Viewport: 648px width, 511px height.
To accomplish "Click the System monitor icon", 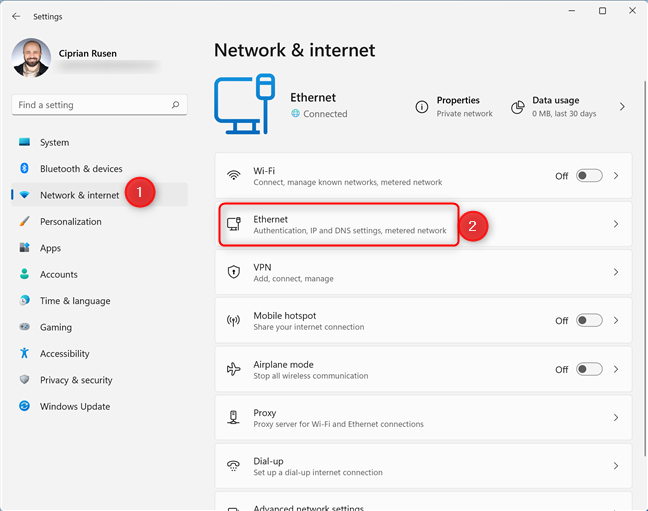I will (x=24, y=142).
